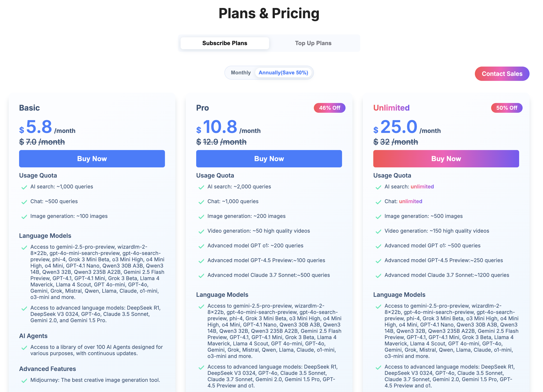Switch billing to Monthly
Screen dimensions: 543x392
[x=241, y=73]
